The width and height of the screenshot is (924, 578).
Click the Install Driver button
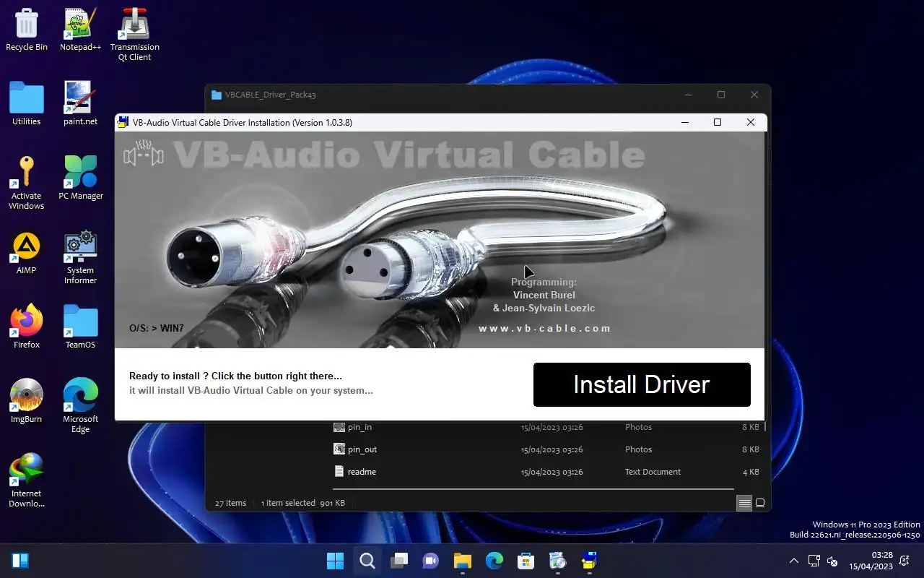642,384
